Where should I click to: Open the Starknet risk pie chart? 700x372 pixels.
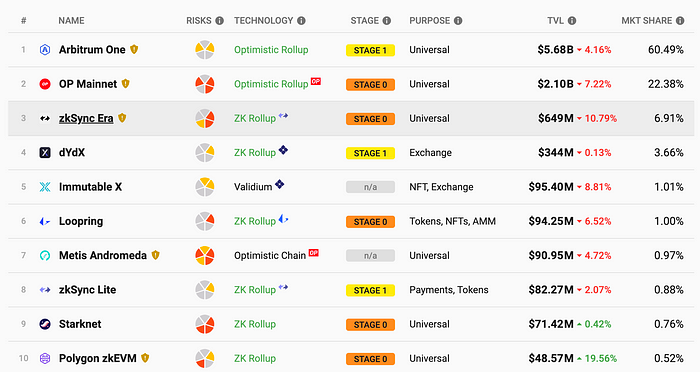pos(205,324)
